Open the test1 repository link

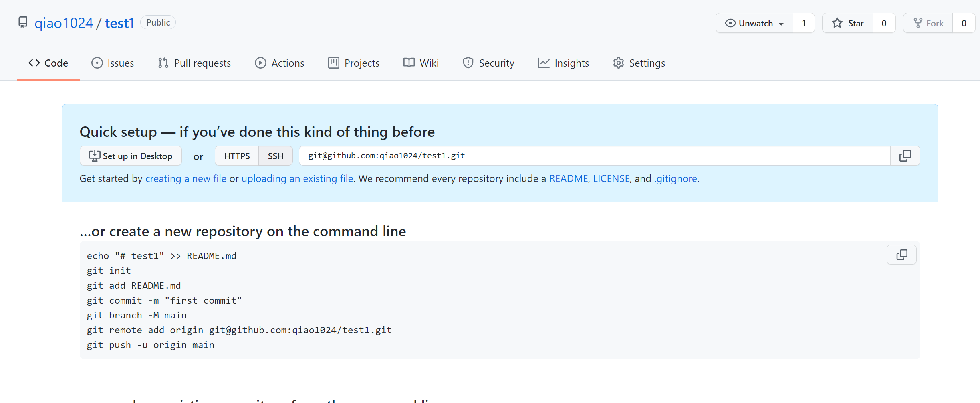pyautogui.click(x=119, y=23)
